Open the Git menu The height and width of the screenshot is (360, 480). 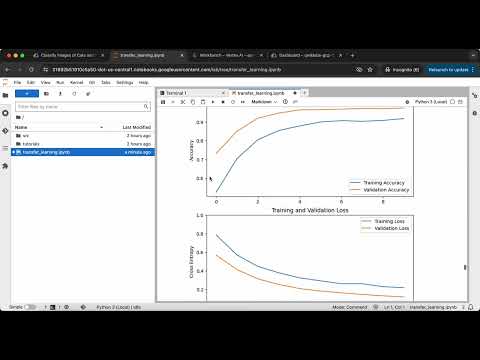[x=92, y=82]
